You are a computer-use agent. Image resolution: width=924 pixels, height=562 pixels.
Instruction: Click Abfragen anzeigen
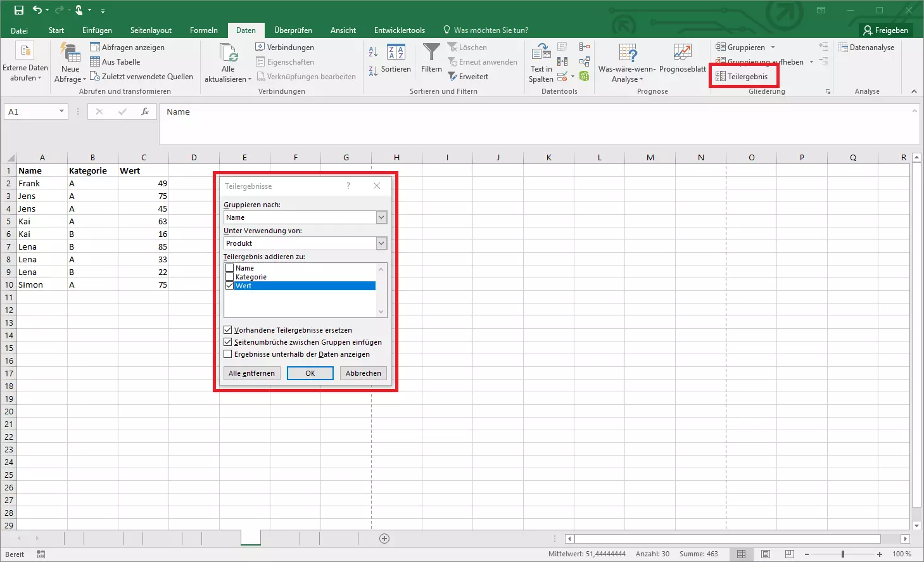127,47
